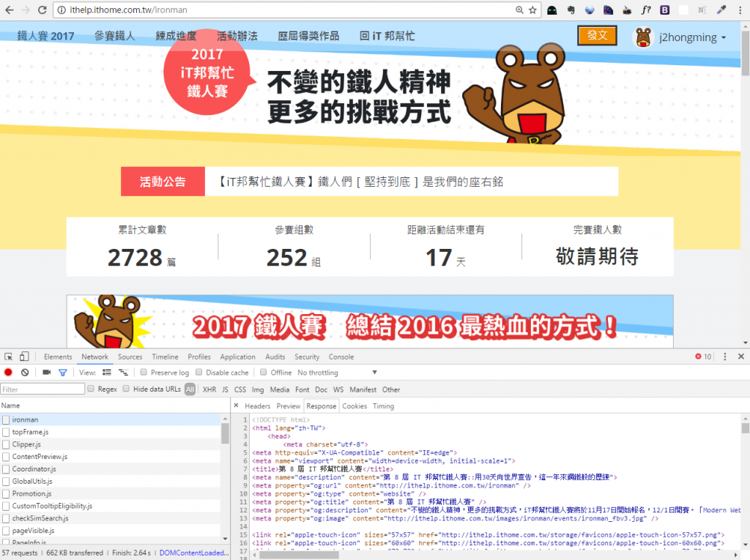Switch to the Console panel

coord(341,356)
